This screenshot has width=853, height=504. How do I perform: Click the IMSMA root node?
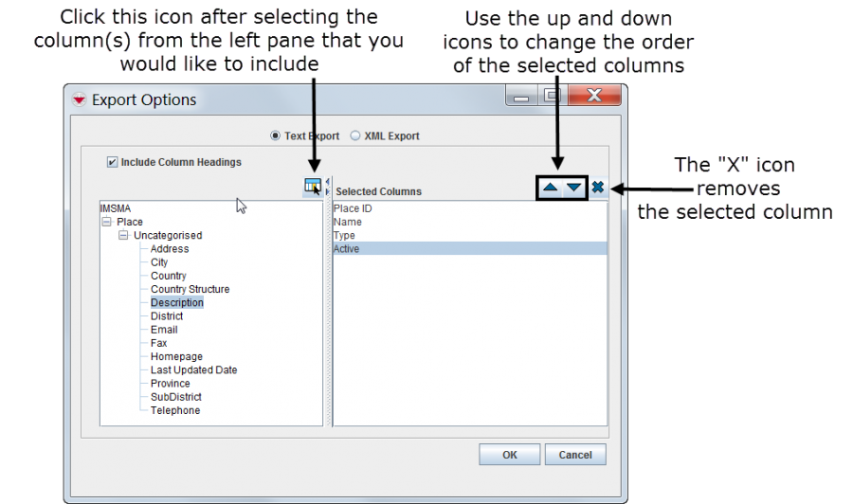point(114,208)
